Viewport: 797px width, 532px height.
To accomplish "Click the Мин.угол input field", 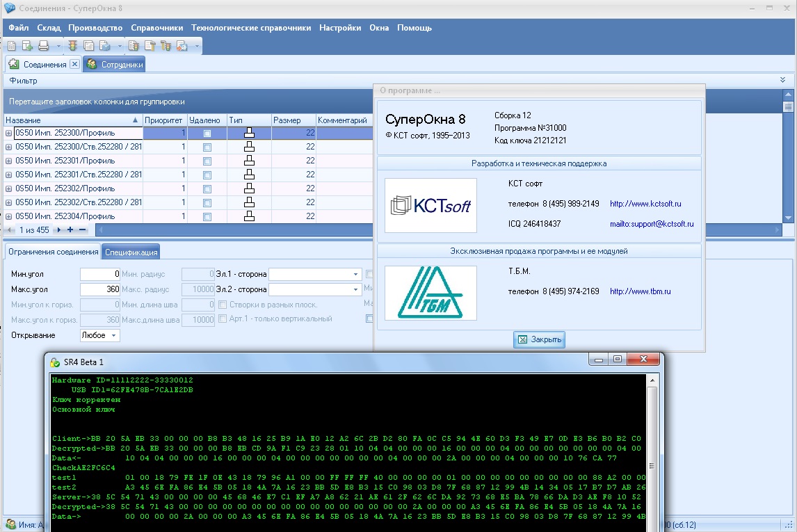I will coord(100,275).
